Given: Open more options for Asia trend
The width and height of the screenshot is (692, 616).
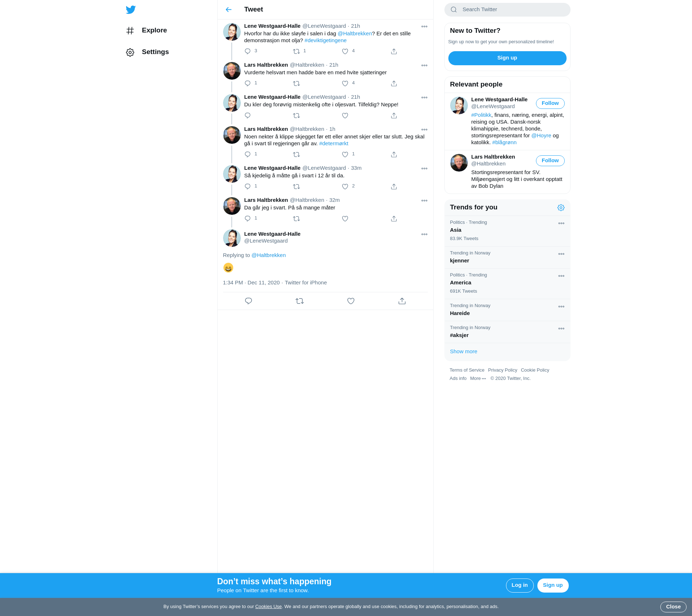Looking at the screenshot, I should point(561,223).
